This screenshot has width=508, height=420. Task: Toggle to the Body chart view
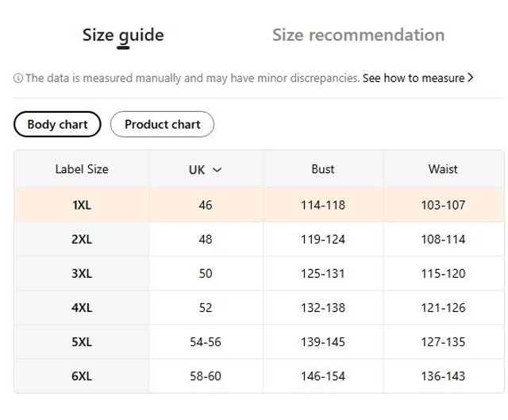click(x=57, y=124)
